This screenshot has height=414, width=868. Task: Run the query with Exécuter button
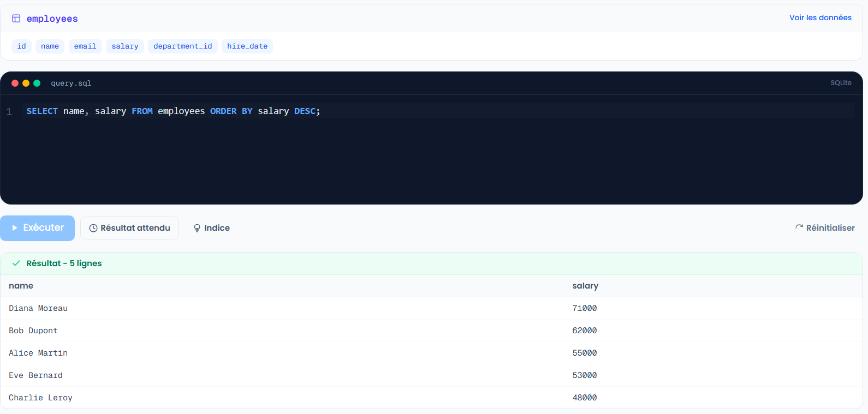click(37, 228)
